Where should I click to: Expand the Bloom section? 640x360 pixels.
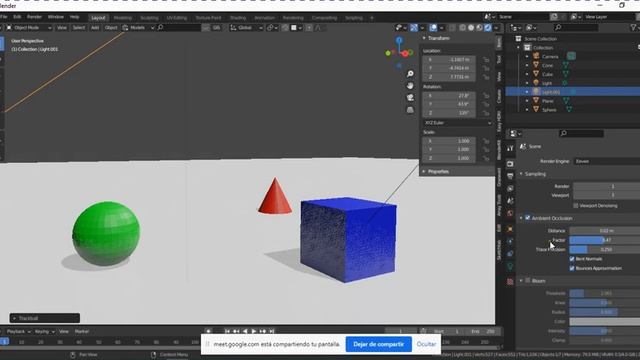pyautogui.click(x=521, y=281)
